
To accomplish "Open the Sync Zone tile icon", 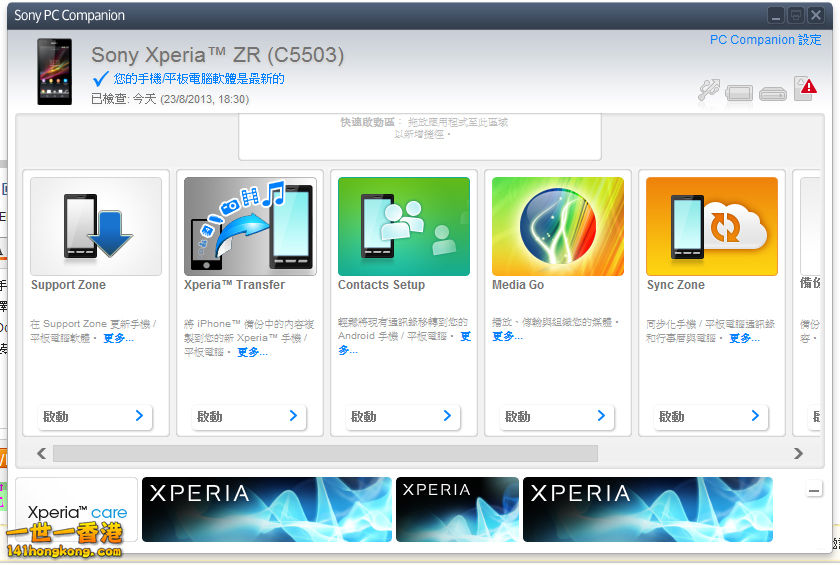I will pyautogui.click(x=712, y=227).
